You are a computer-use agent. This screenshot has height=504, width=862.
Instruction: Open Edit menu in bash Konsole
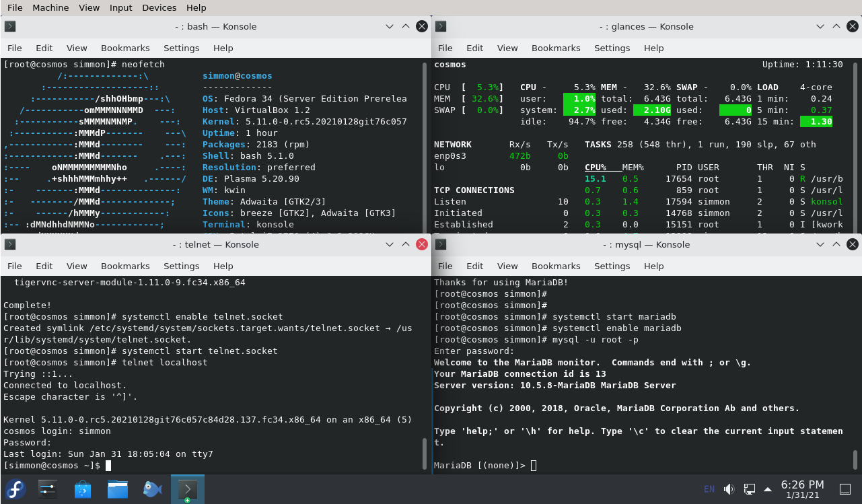click(x=44, y=48)
